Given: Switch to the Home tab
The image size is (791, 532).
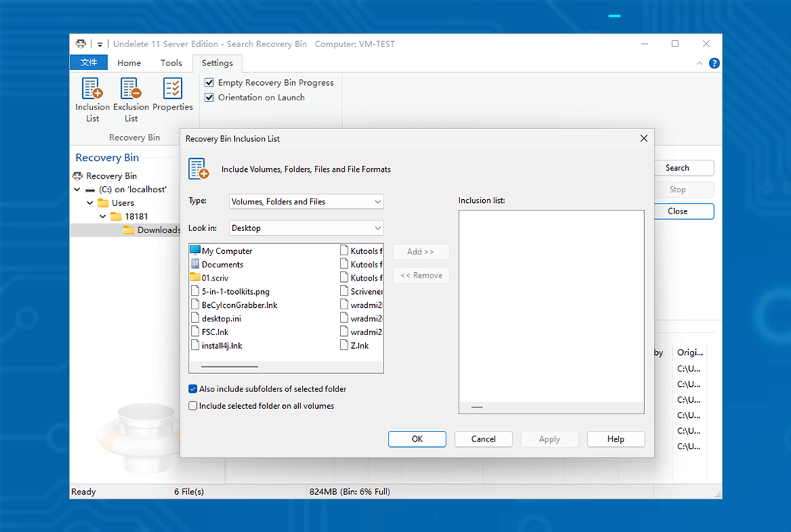Looking at the screenshot, I should (129, 63).
